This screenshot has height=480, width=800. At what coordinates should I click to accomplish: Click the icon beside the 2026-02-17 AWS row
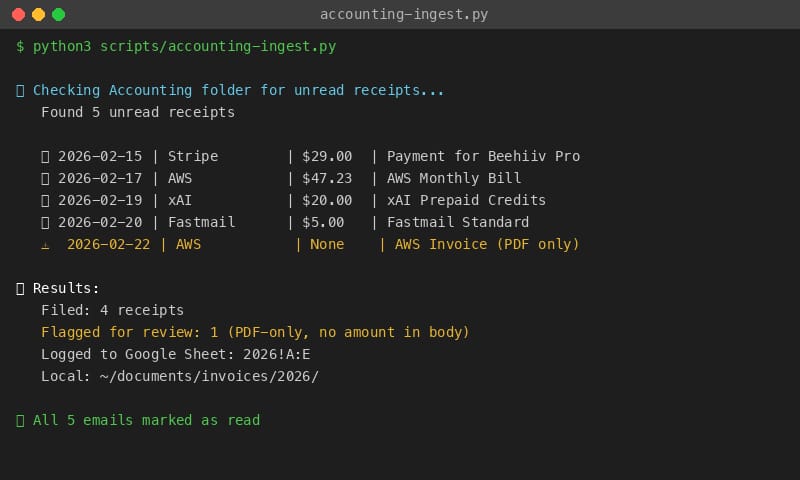pyautogui.click(x=45, y=179)
